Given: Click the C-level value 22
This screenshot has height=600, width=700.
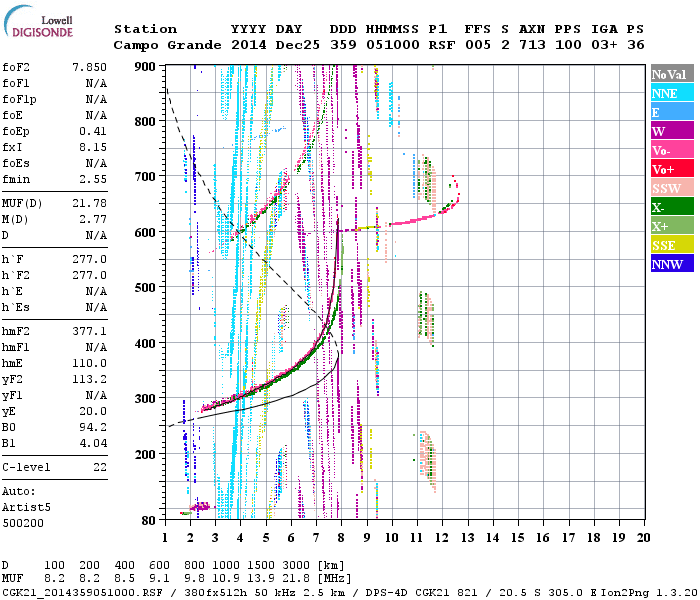Looking at the screenshot, I should [100, 467].
